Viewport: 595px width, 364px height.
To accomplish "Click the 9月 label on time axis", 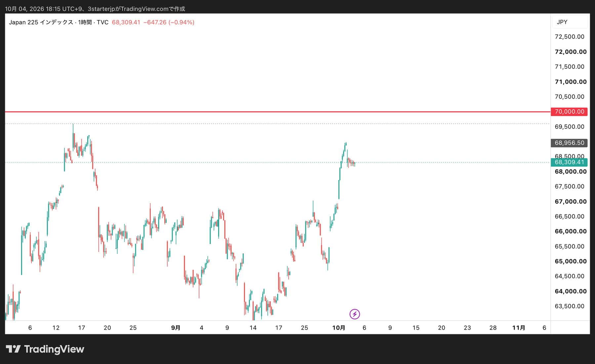I will tap(176, 328).
